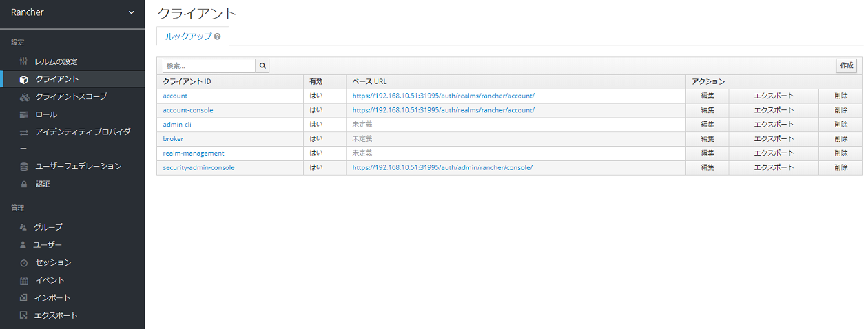
Task: Open ユーザー in the sidebar
Action: [48, 245]
